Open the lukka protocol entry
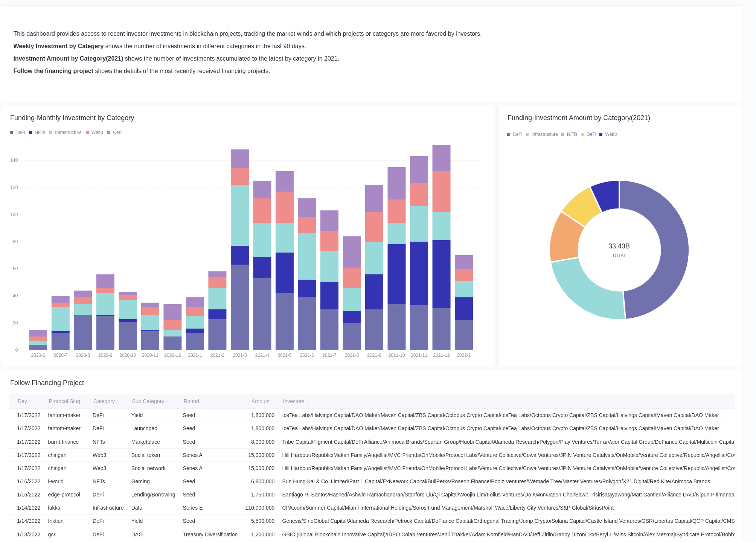 (x=54, y=507)
